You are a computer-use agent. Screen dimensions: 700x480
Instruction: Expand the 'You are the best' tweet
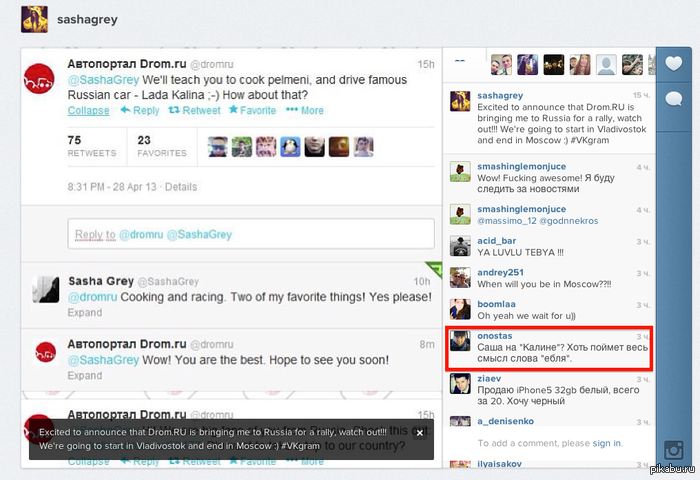pos(85,376)
